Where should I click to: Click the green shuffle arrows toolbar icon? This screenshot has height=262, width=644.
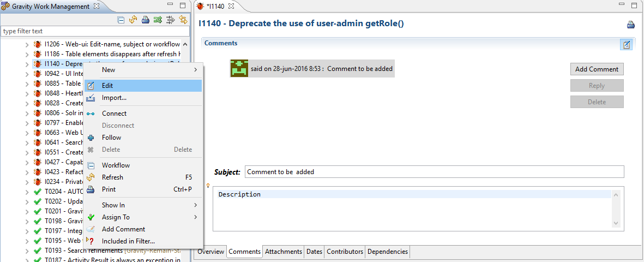coord(158,20)
